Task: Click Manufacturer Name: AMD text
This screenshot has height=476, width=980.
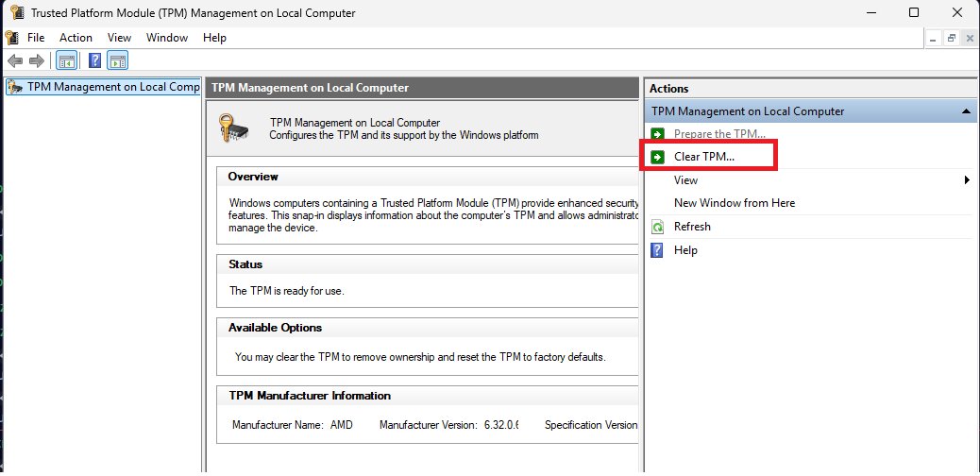Action: tap(292, 425)
